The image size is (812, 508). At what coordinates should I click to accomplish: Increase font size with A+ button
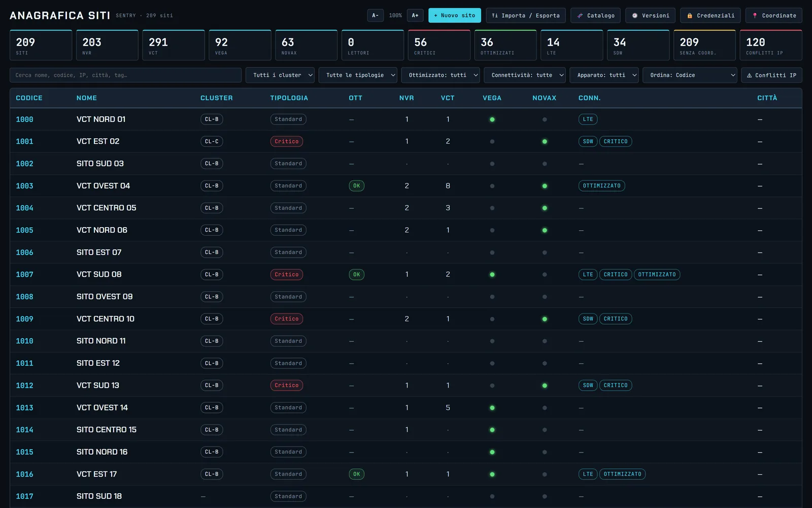(x=415, y=16)
